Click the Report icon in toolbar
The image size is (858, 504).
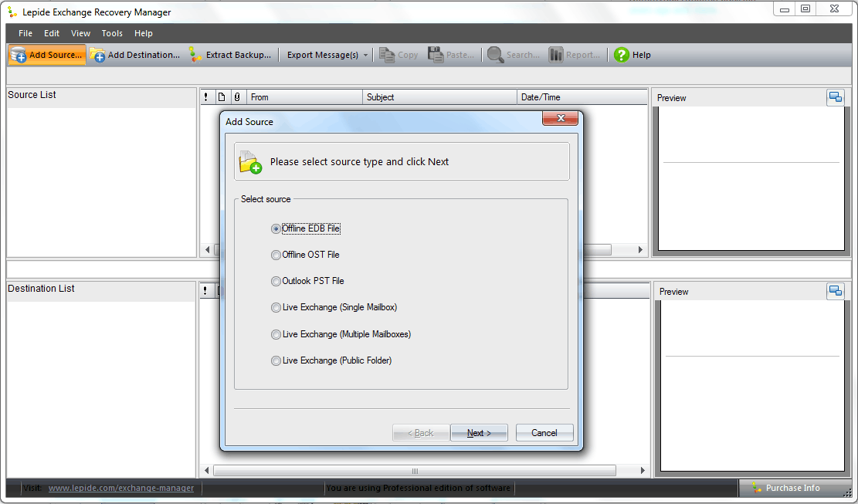coord(556,55)
